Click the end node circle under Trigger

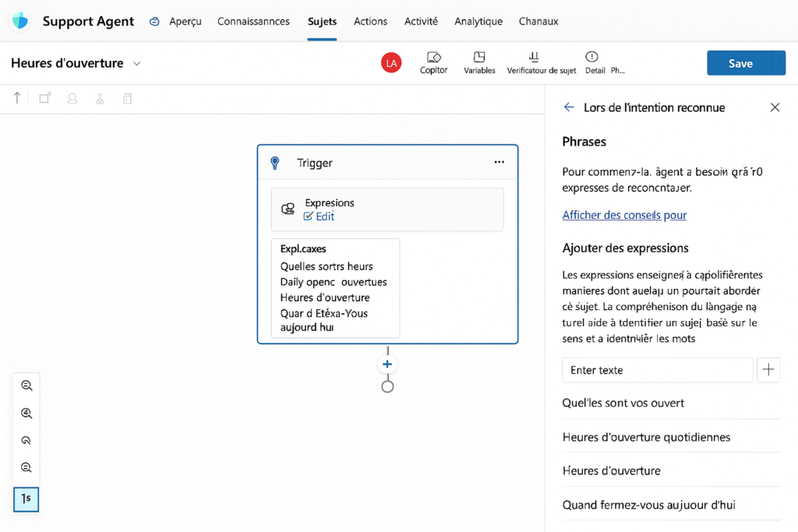[x=387, y=386]
